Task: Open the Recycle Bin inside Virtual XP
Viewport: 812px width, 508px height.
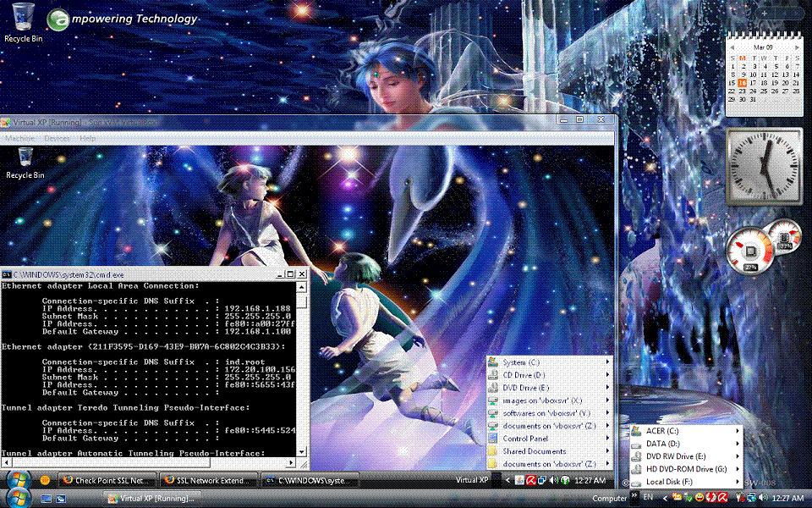Action: 25,159
